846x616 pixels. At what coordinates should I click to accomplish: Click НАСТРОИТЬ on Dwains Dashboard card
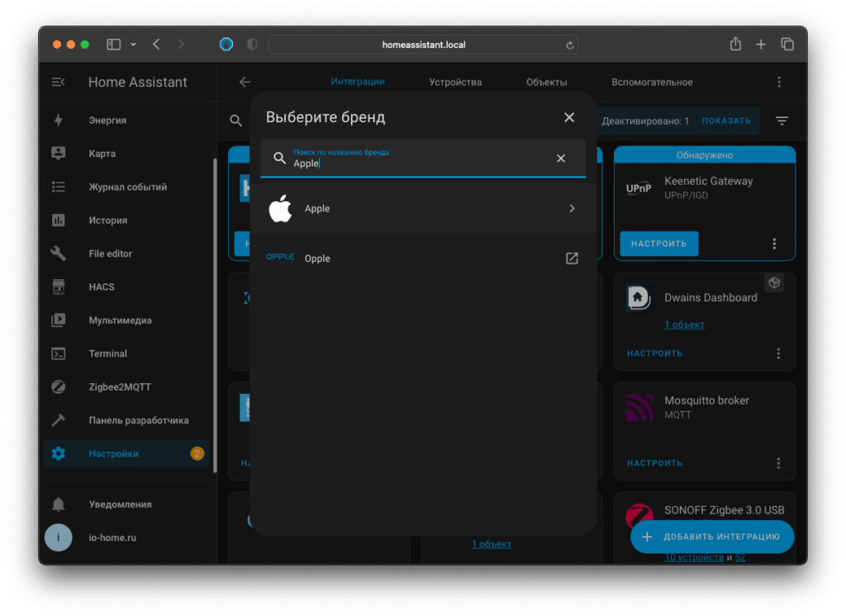pos(654,353)
